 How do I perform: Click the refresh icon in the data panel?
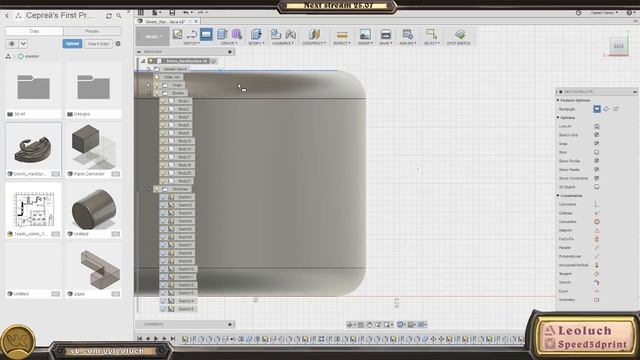pyautogui.click(x=109, y=16)
